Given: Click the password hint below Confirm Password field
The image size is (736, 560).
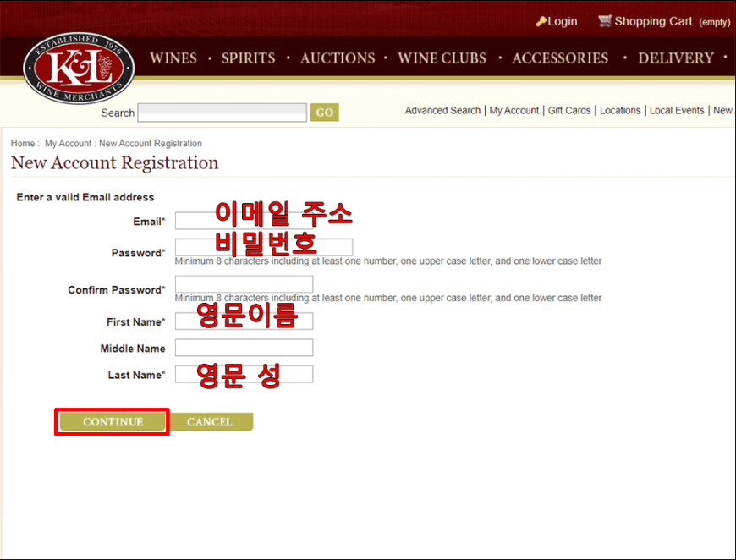Looking at the screenshot, I should [388, 298].
